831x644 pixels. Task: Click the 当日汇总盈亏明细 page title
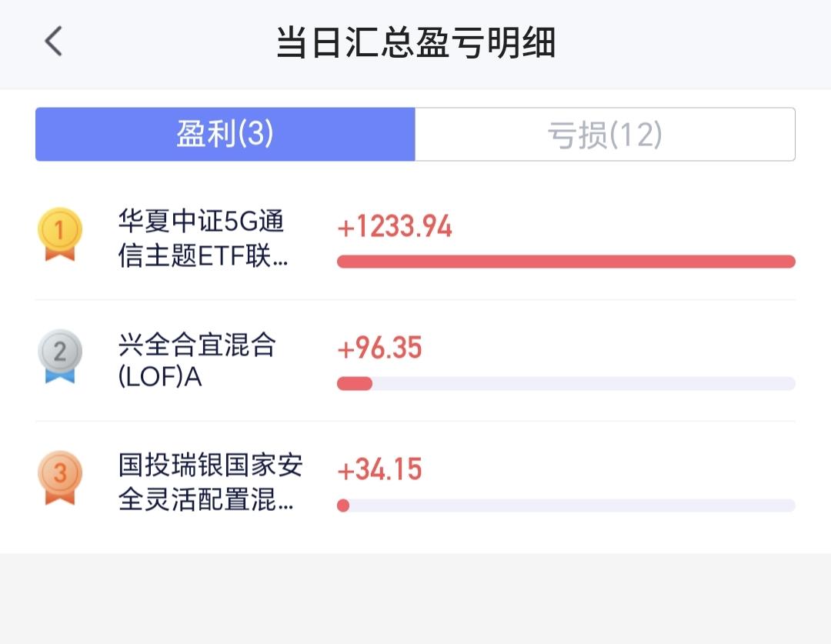415,42
